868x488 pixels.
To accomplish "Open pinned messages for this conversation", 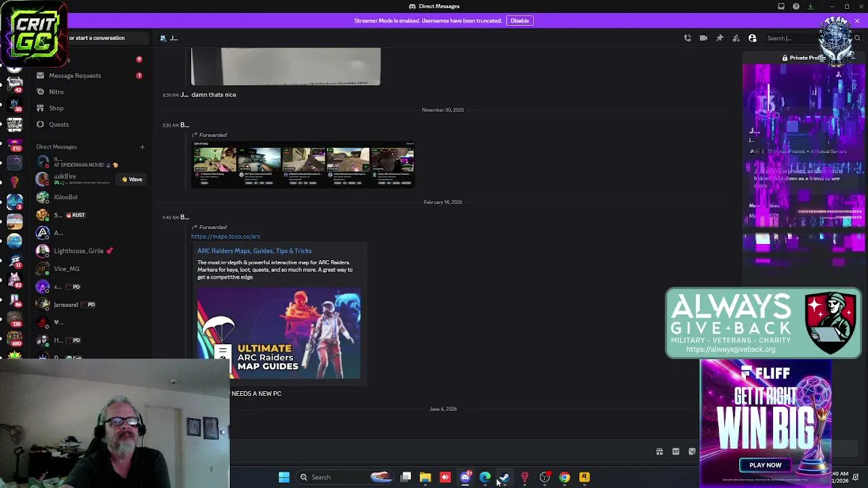I will (720, 38).
